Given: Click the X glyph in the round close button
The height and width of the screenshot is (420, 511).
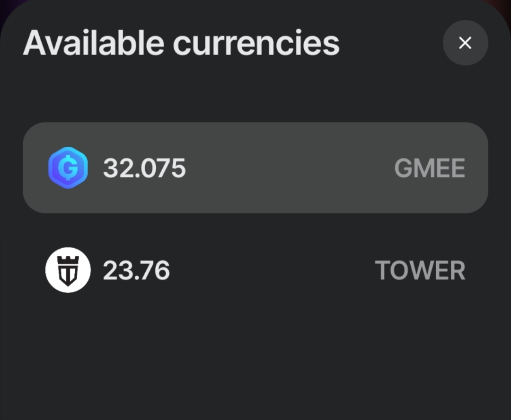Looking at the screenshot, I should coord(465,43).
